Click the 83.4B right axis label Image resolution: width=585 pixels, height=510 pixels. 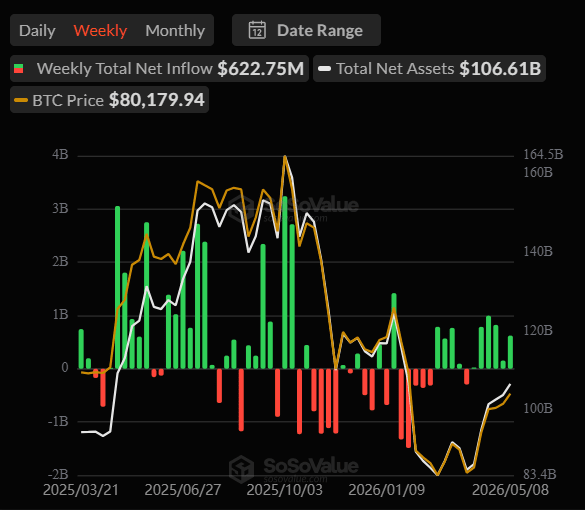point(540,474)
